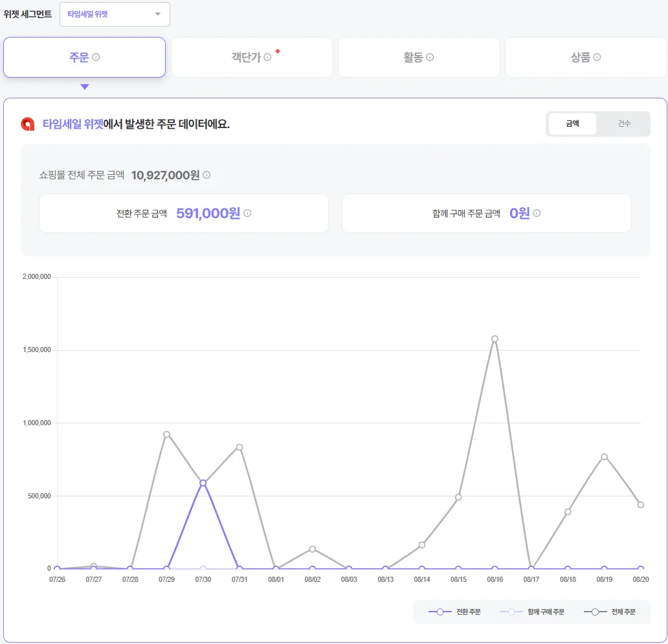This screenshot has height=644, width=668.
Task: Click the red widget logo icon
Action: coord(28,124)
